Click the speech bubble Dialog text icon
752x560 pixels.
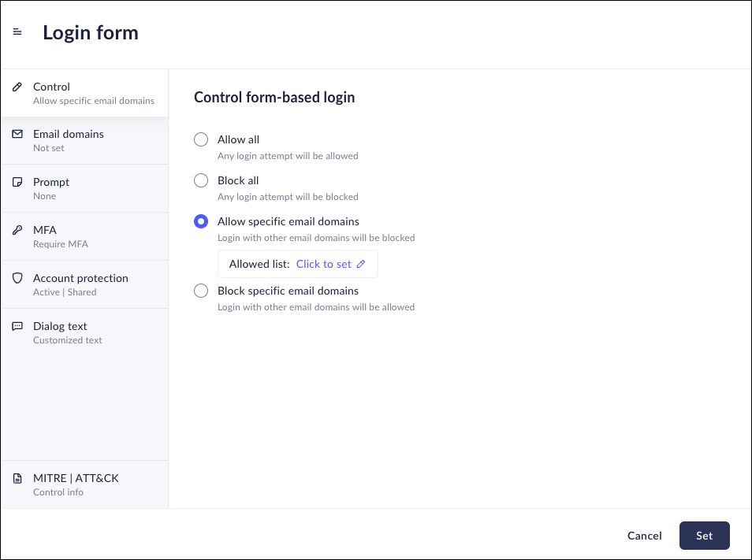point(17,326)
